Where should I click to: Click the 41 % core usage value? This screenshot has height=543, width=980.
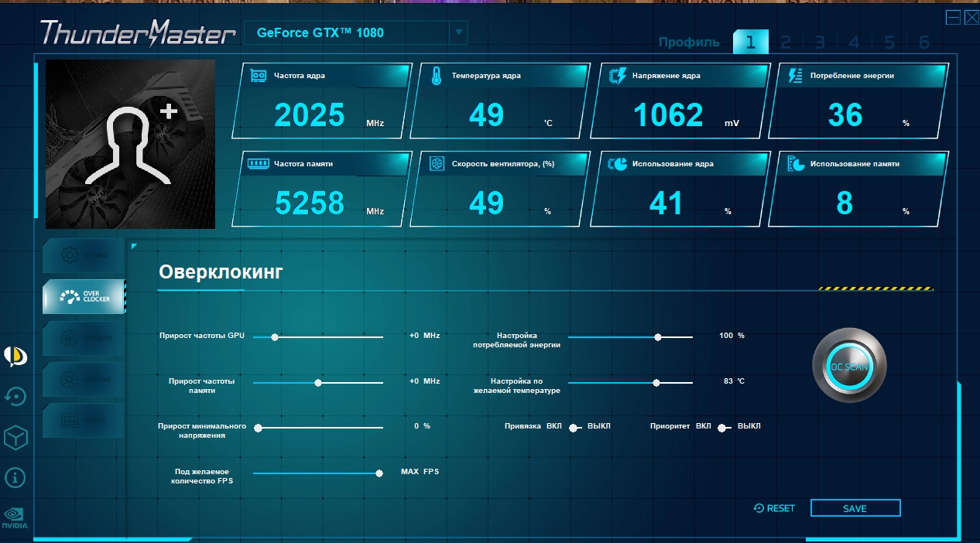666,203
